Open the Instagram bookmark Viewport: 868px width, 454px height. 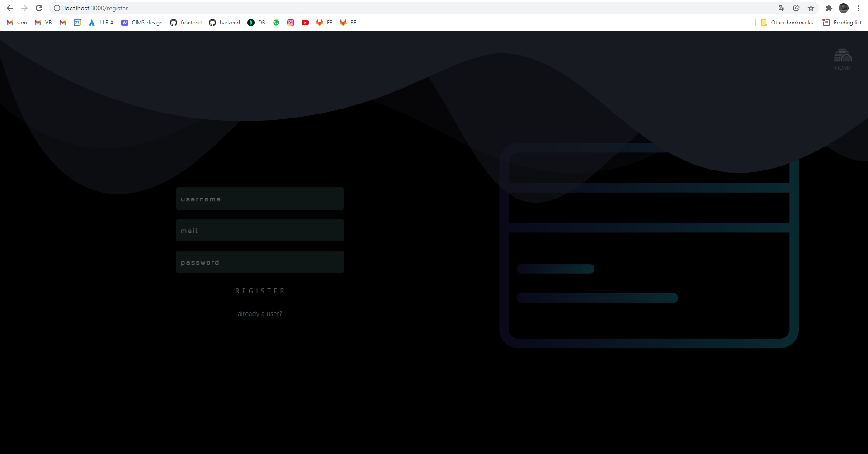click(291, 23)
